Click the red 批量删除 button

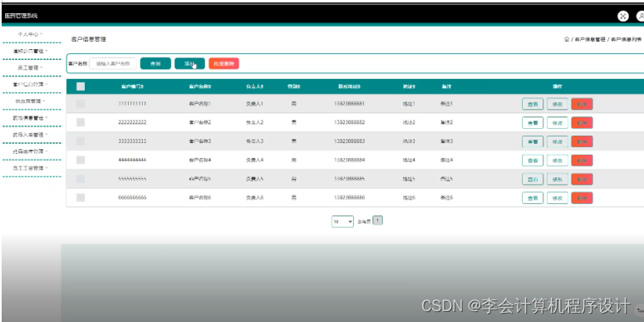[x=224, y=64]
